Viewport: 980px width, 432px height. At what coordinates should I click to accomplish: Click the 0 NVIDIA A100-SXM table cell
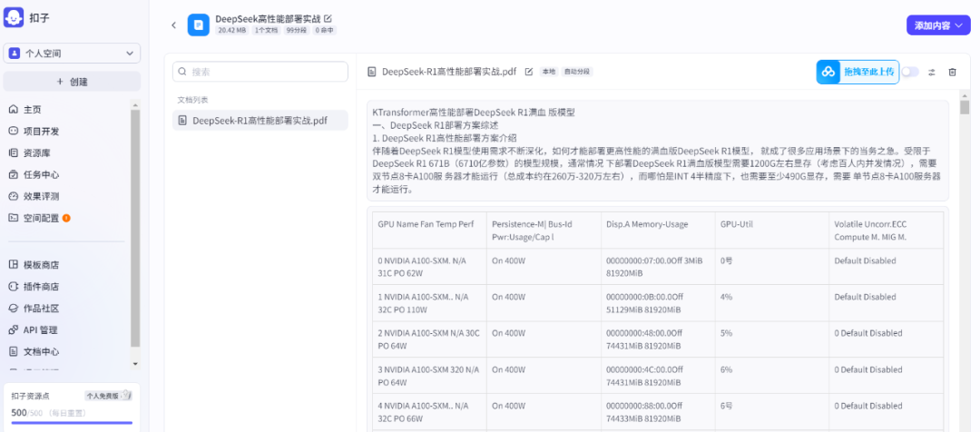(429, 266)
